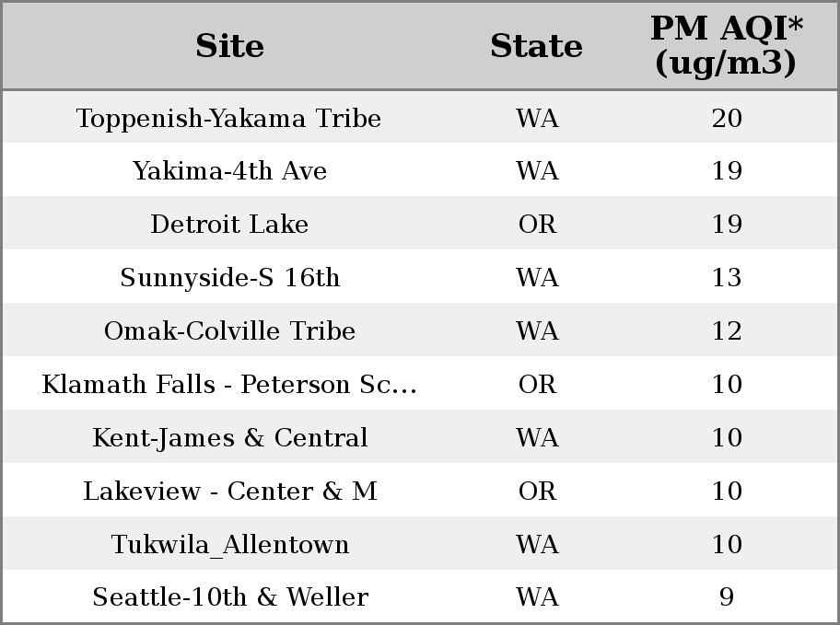Click the AQI value 20 cell
Screen dimensions: 840x625
tap(727, 119)
